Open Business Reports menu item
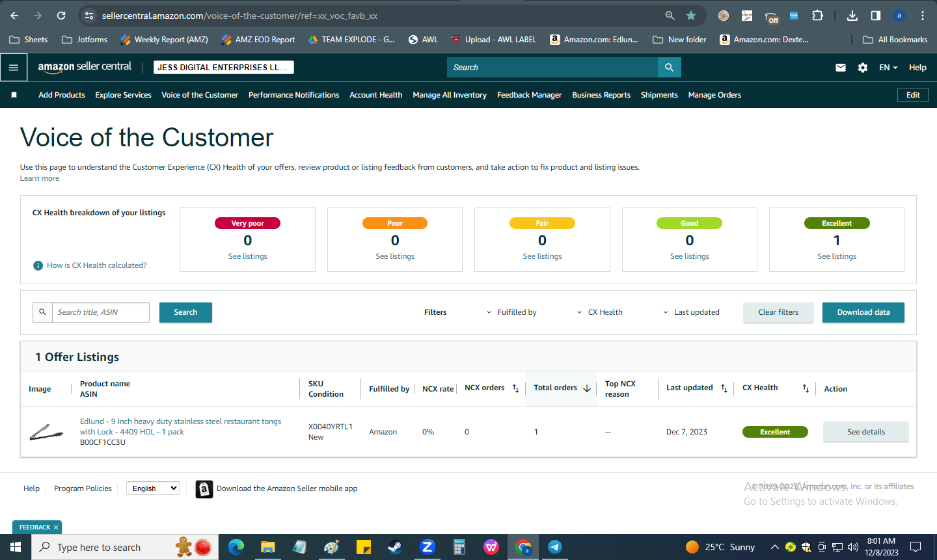This screenshot has width=937, height=560. [x=601, y=95]
